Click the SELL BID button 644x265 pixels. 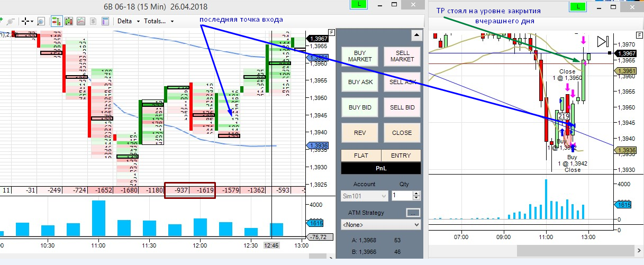[402, 107]
